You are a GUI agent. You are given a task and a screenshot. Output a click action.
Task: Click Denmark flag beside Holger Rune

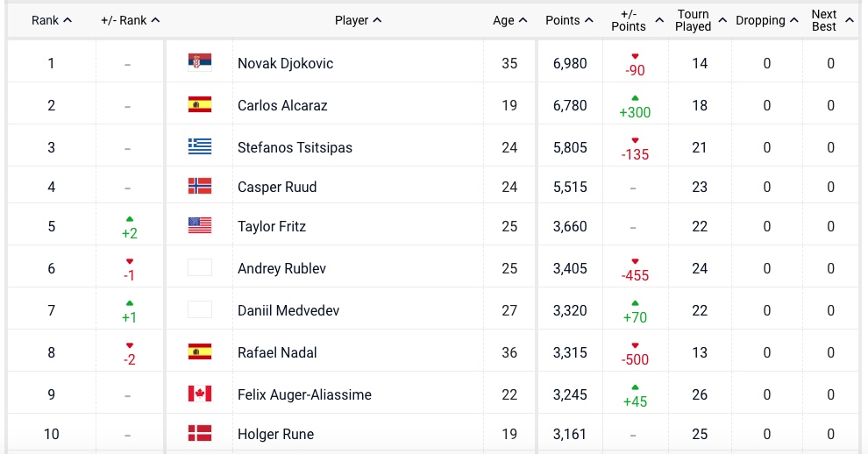click(x=200, y=433)
